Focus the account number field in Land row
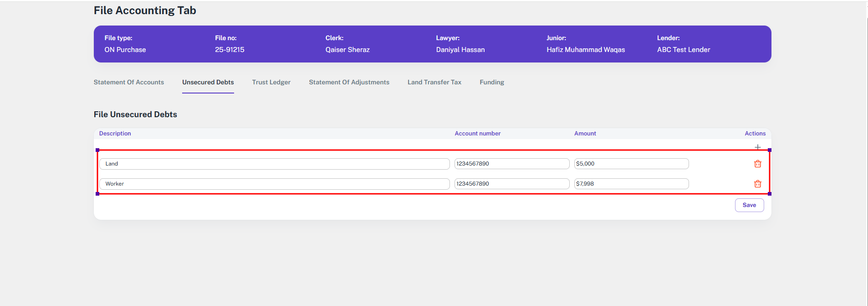The width and height of the screenshot is (868, 306). point(511,164)
